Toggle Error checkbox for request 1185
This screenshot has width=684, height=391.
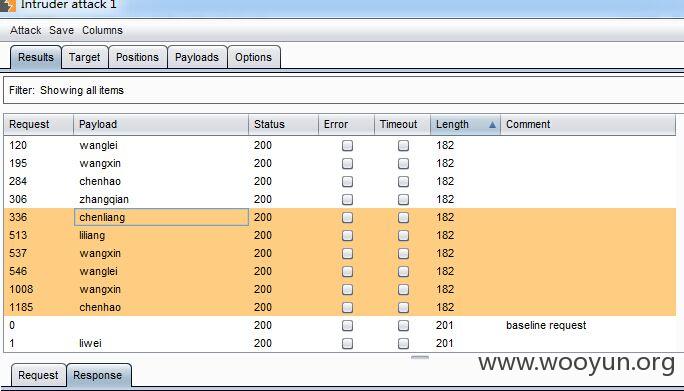[347, 307]
